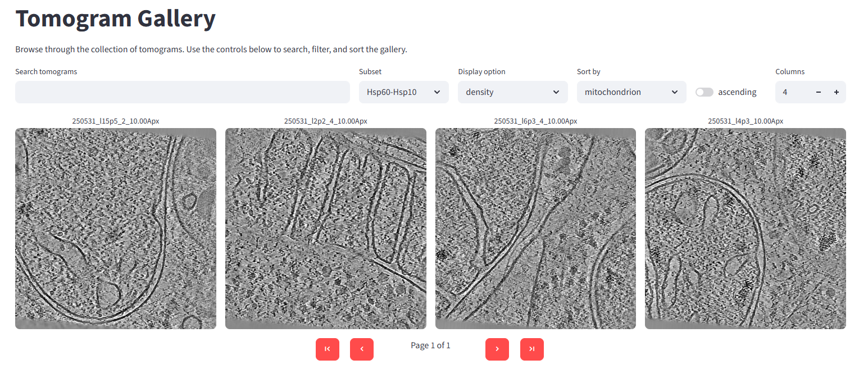Decrease the column count with minus
The width and height of the screenshot is (868, 378).
pyautogui.click(x=819, y=92)
